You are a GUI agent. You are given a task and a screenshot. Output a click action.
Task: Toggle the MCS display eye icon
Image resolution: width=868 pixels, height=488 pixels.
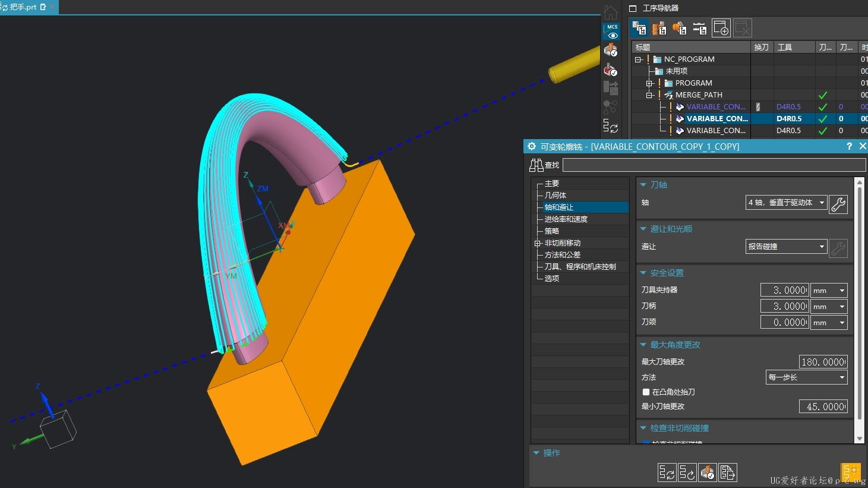[x=612, y=32]
